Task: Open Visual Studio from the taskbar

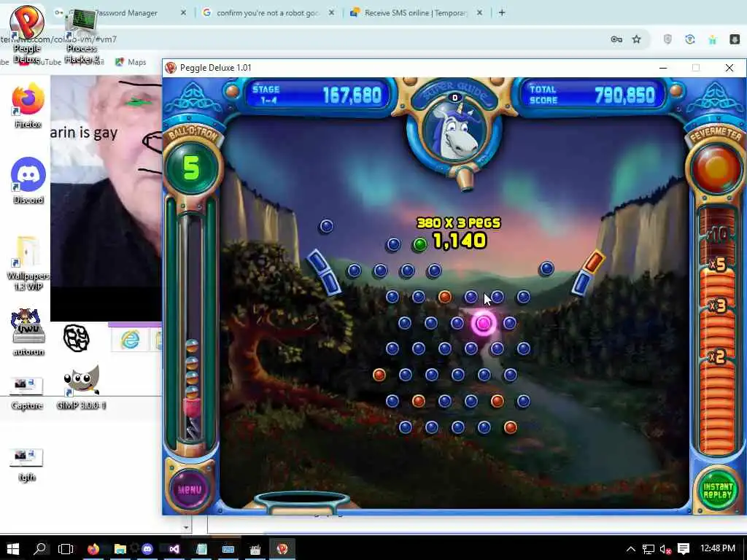Action: click(x=174, y=549)
